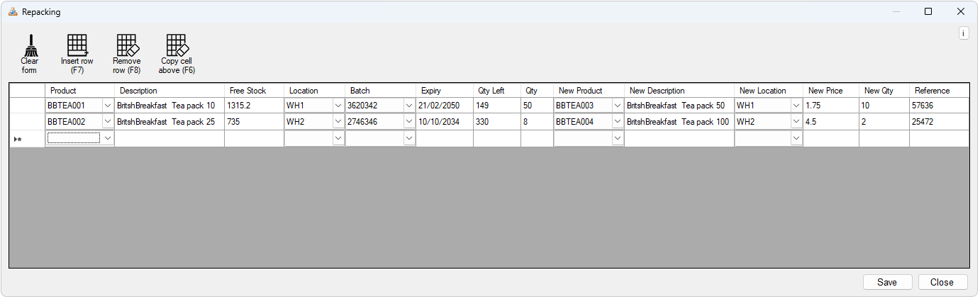Click the Repacking window title icon

pos(12,12)
